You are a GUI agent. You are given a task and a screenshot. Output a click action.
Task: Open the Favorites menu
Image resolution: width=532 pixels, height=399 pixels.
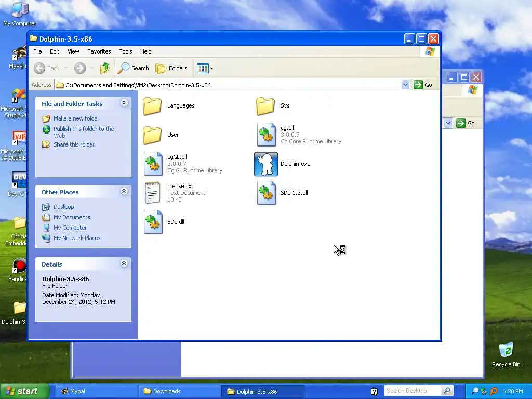(x=99, y=51)
